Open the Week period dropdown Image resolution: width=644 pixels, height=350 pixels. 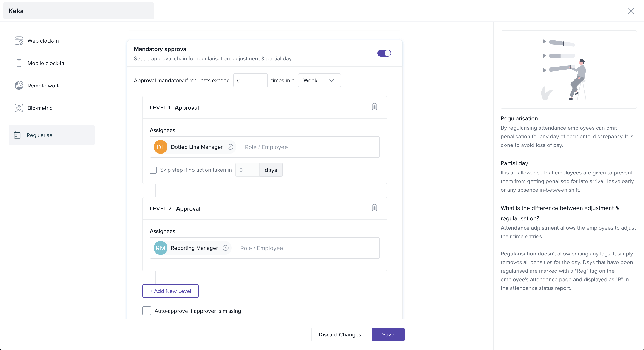(x=319, y=81)
